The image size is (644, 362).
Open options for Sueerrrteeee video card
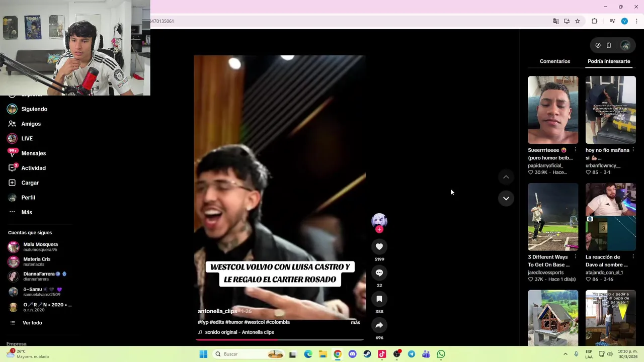576,150
